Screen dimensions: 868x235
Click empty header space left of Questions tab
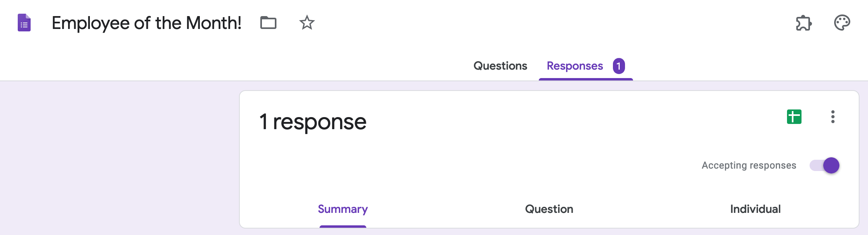point(282,64)
